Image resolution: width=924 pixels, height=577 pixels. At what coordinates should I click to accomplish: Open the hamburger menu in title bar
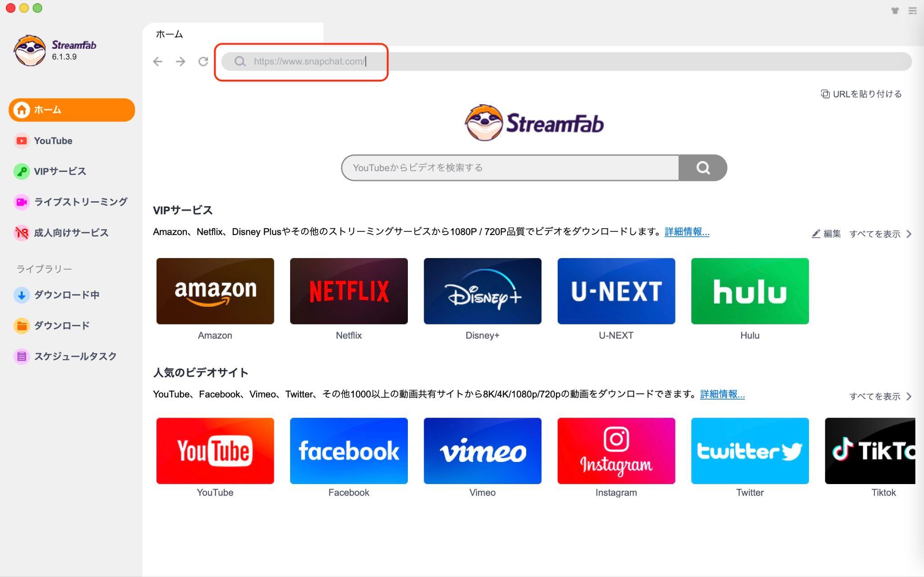pyautogui.click(x=912, y=11)
